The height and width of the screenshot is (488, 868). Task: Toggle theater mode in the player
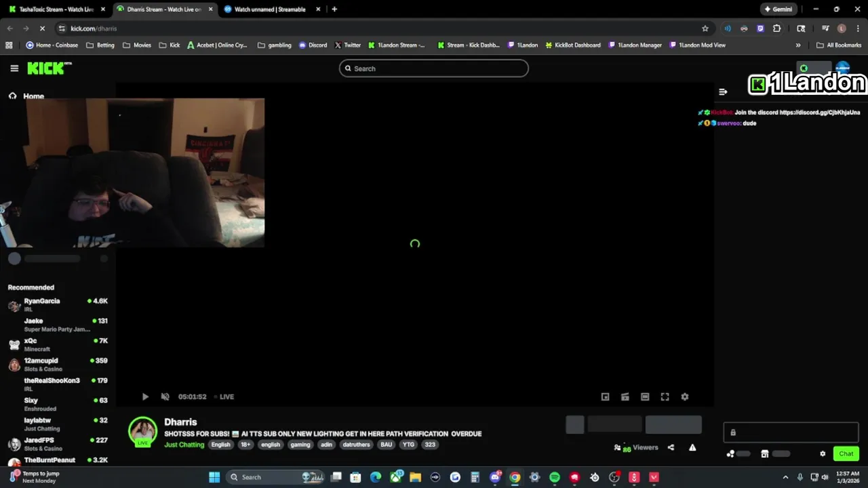pyautogui.click(x=645, y=396)
